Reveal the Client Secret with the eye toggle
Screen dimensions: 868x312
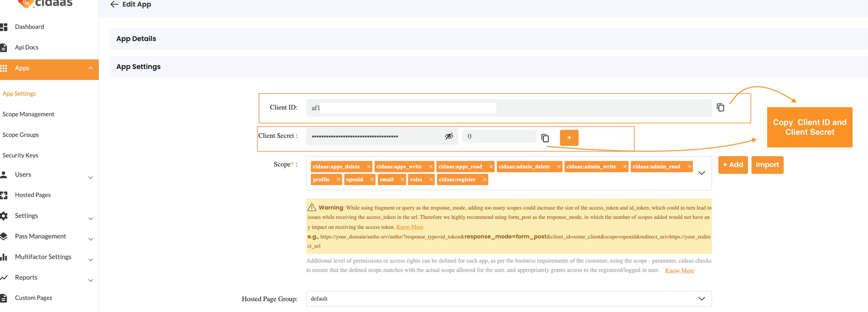(x=449, y=136)
